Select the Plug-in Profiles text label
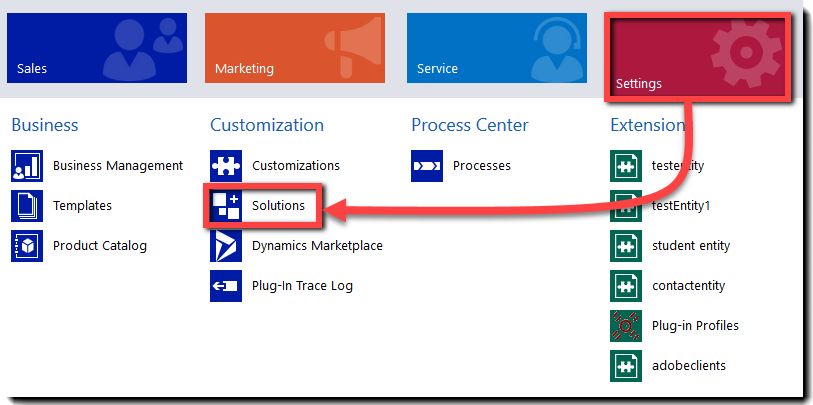 point(695,326)
